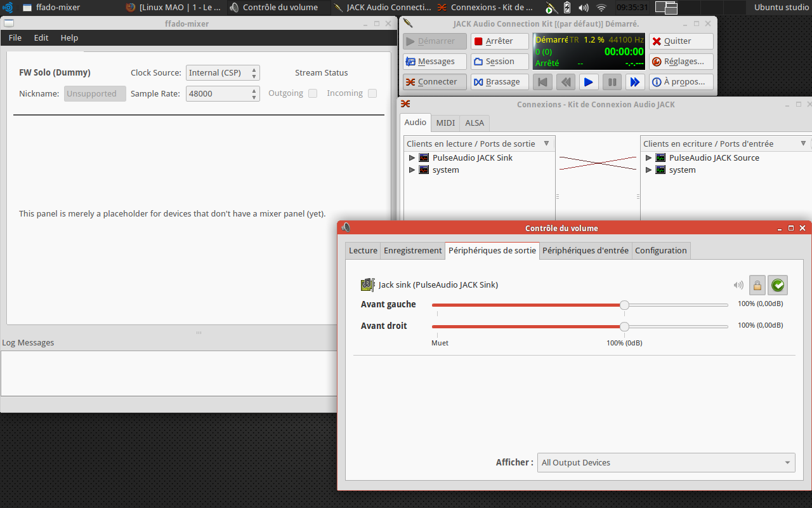The image size is (812, 508).
Task: Click the Nickname field in ffado-mixer
Action: click(x=95, y=93)
